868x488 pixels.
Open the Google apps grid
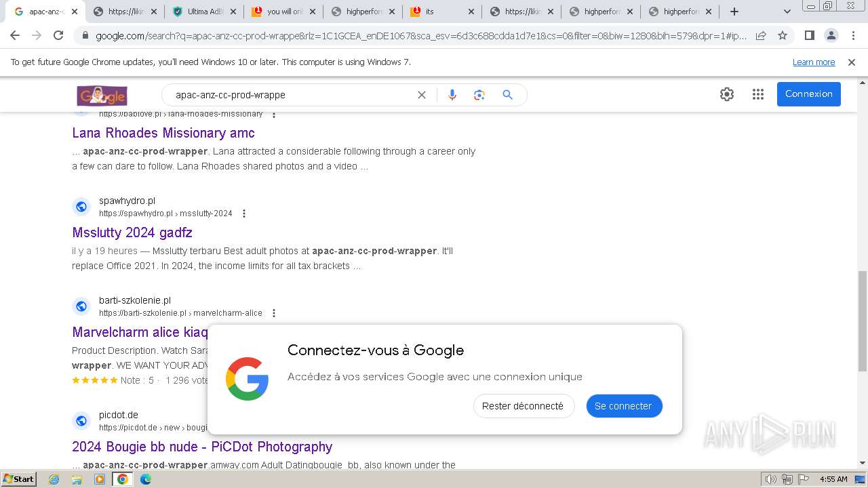[x=758, y=94]
